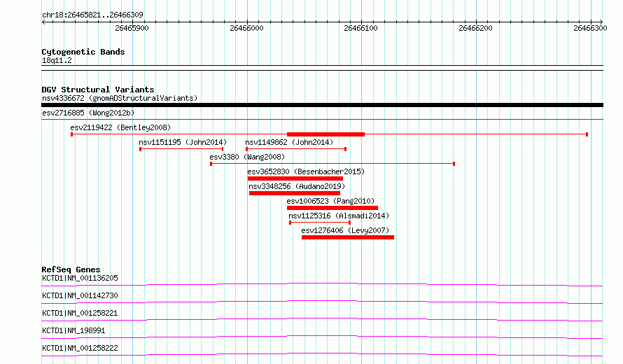Open the esv2716885 (Wong2012b) variant label
Image resolution: width=623 pixels, height=364 pixels.
point(88,113)
